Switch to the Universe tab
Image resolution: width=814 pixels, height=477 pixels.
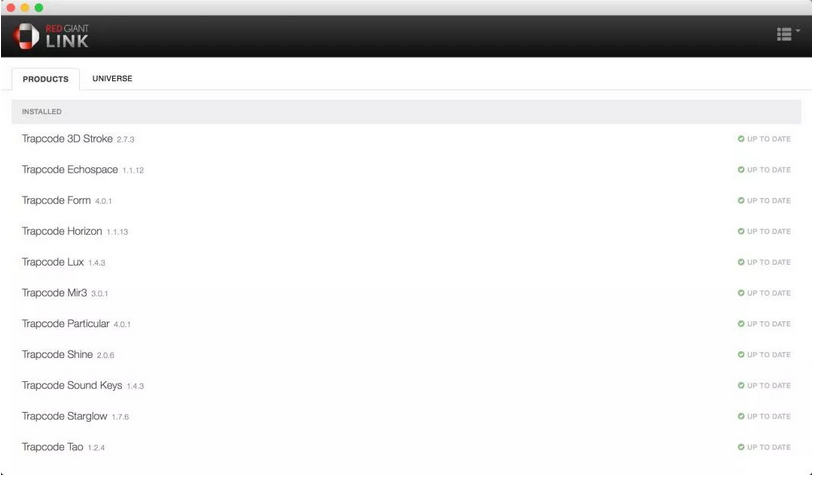(112, 78)
